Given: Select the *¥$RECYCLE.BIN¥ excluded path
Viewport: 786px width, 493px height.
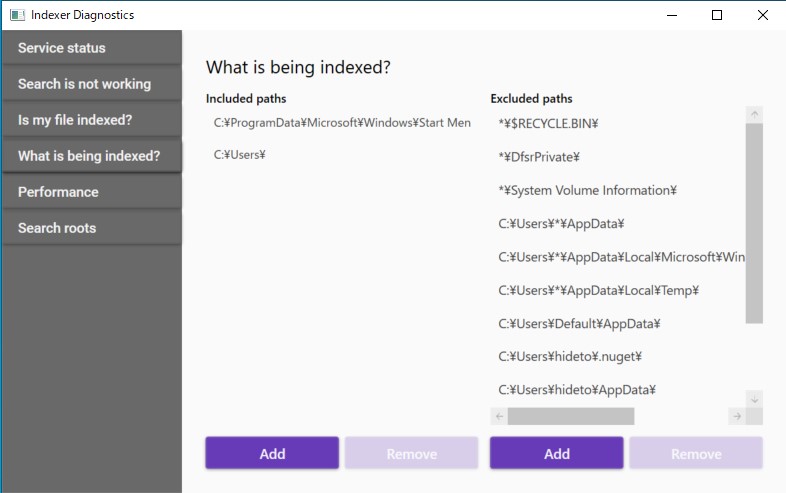Looking at the screenshot, I should tap(548, 124).
